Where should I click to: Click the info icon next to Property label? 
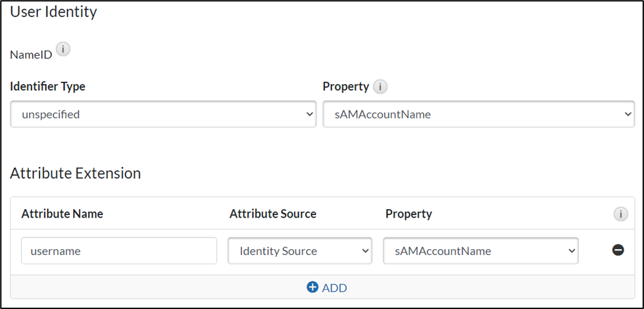[380, 86]
